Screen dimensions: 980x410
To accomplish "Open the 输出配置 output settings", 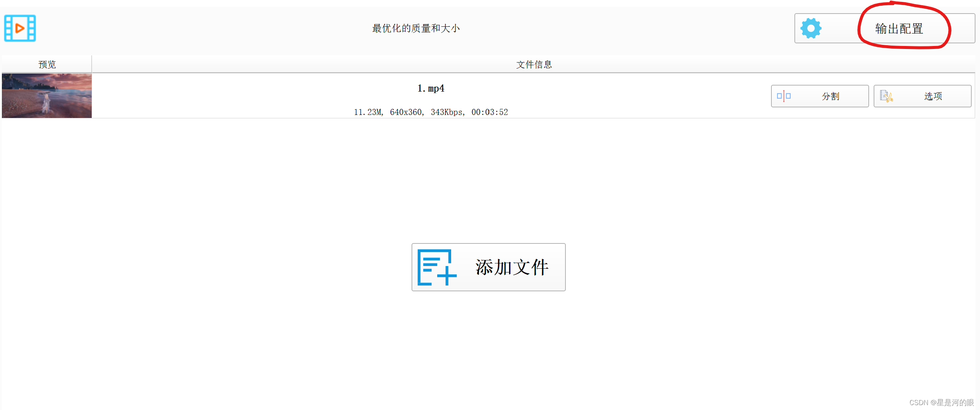I will 899,29.
